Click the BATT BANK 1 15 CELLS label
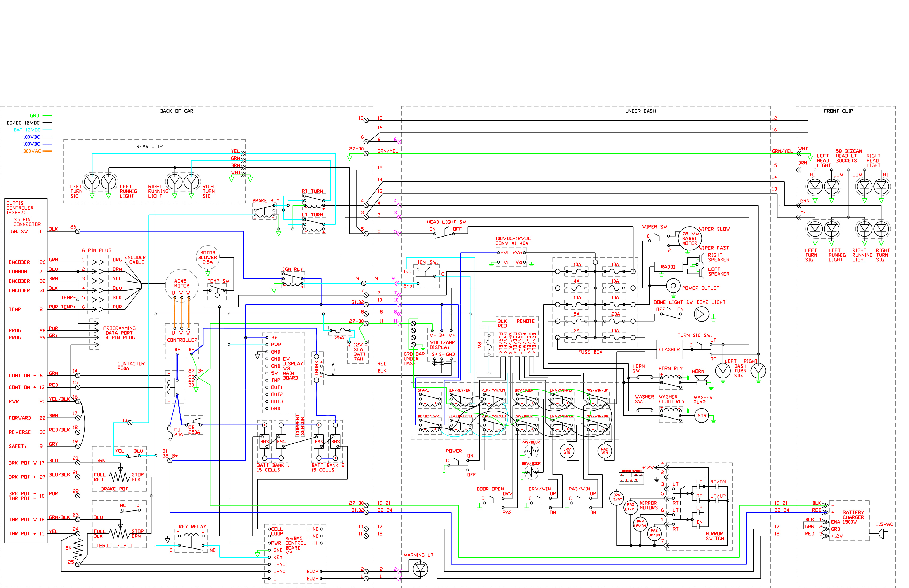Image resolution: width=909 pixels, height=588 pixels. point(273,468)
